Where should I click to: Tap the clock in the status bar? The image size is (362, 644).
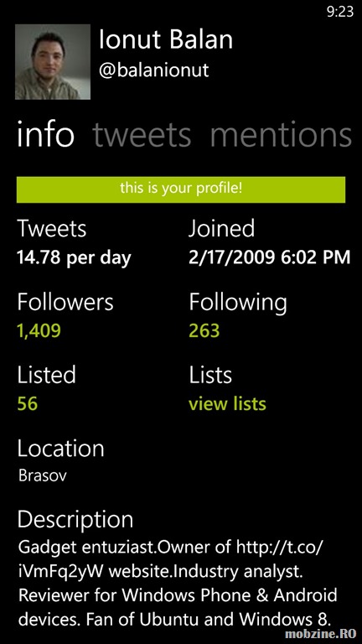click(340, 12)
